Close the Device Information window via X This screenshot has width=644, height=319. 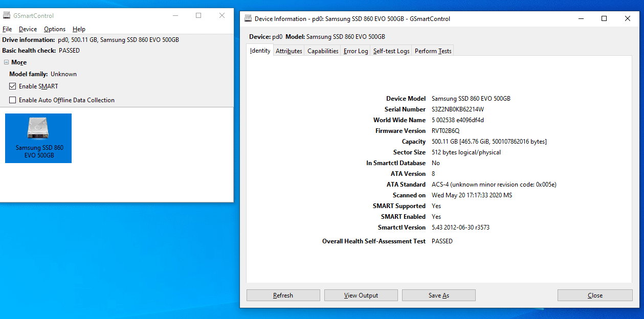[628, 19]
